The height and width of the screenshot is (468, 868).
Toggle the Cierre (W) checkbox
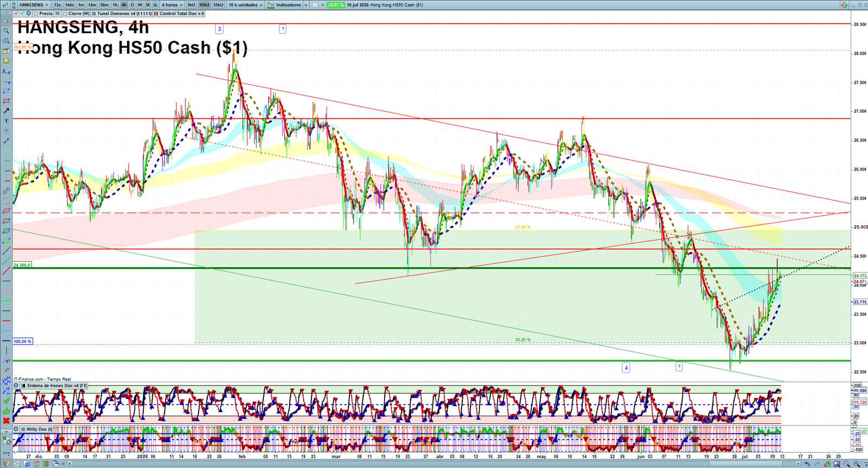[x=65, y=14]
